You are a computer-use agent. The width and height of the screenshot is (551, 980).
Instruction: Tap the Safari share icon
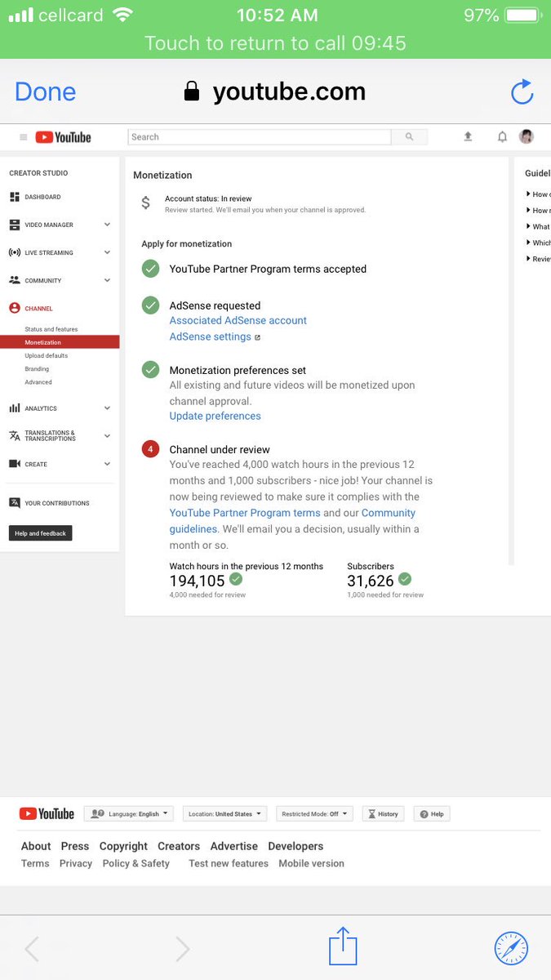click(343, 947)
